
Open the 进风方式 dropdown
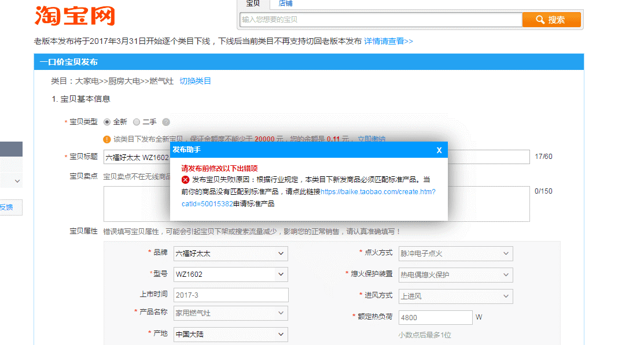pos(455,296)
